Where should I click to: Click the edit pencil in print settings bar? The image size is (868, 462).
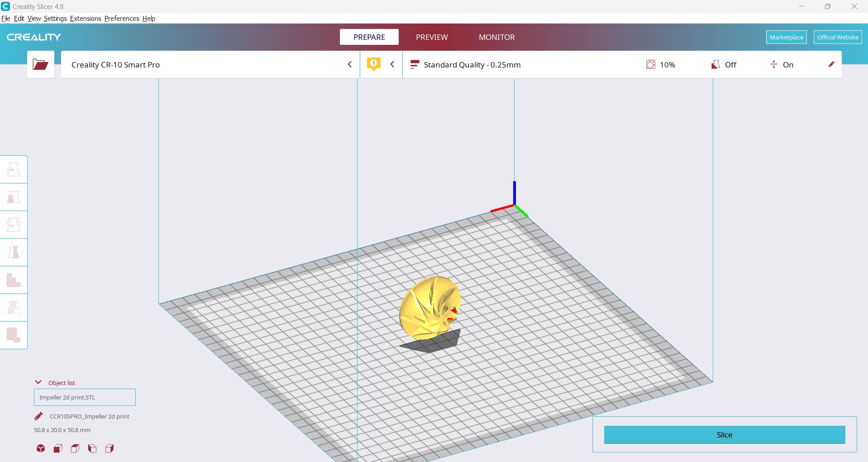831,64
